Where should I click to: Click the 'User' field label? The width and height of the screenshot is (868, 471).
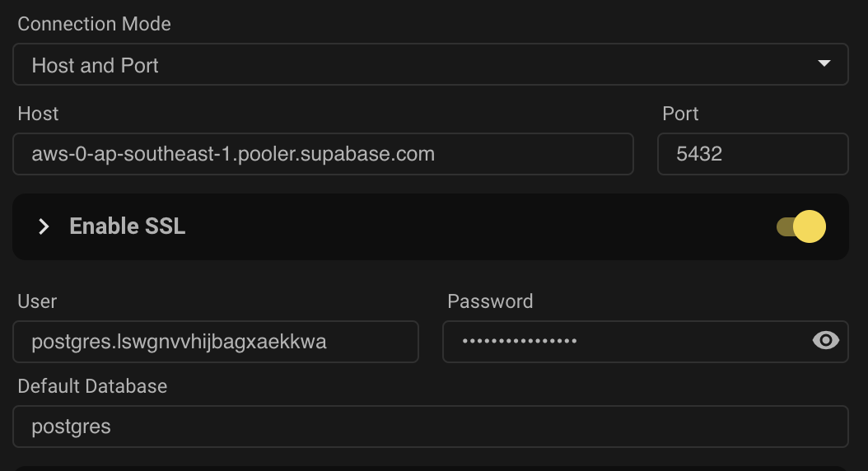tap(37, 301)
